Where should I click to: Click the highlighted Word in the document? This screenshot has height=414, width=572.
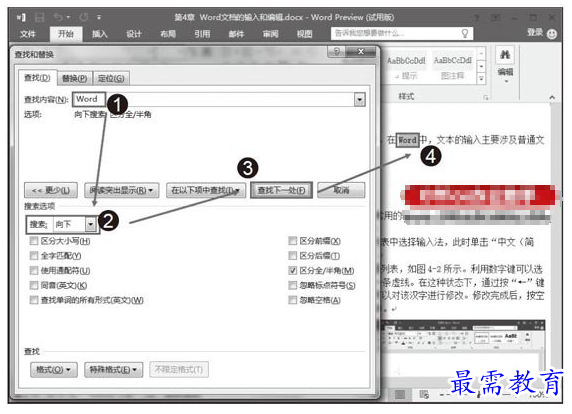(x=407, y=140)
